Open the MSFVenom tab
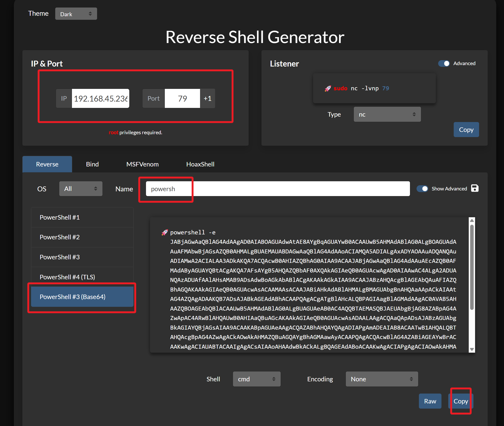This screenshot has width=504, height=426. 142,164
